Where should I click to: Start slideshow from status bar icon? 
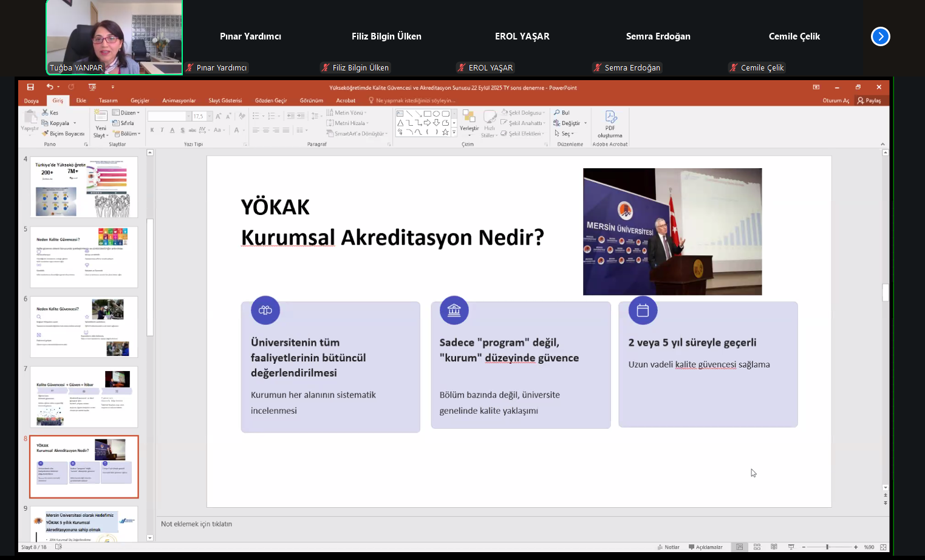791,547
